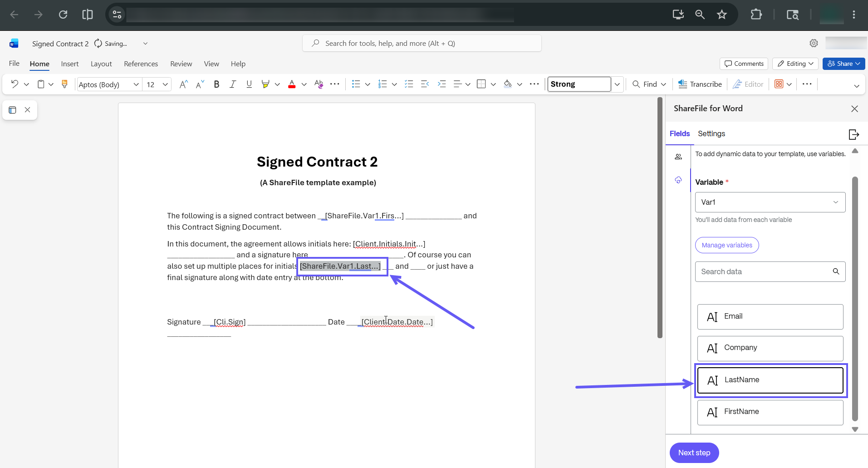
Task: Open the browser extensions puzzle icon
Action: (x=756, y=15)
